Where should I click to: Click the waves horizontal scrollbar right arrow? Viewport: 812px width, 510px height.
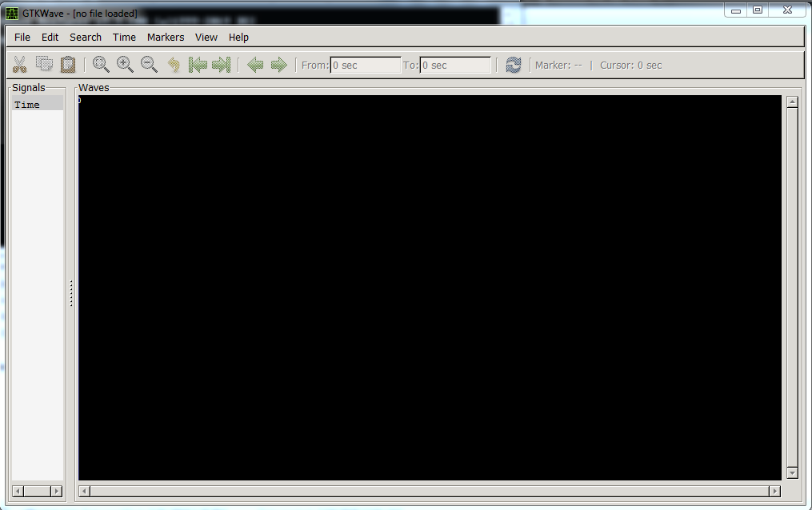[774, 491]
